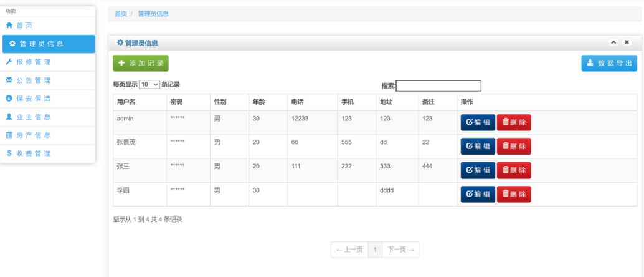Sort by the 电话 column header
The width and height of the screenshot is (644, 277).
click(313, 102)
